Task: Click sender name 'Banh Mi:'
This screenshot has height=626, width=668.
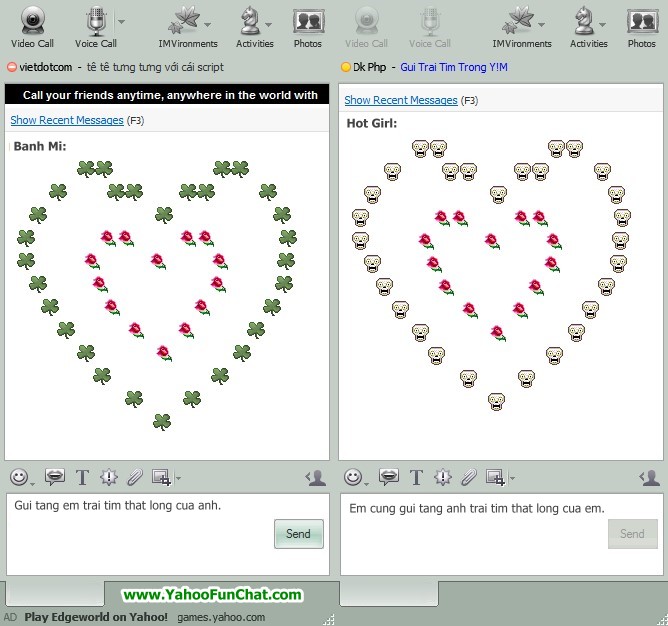Action: pyautogui.click(x=40, y=146)
